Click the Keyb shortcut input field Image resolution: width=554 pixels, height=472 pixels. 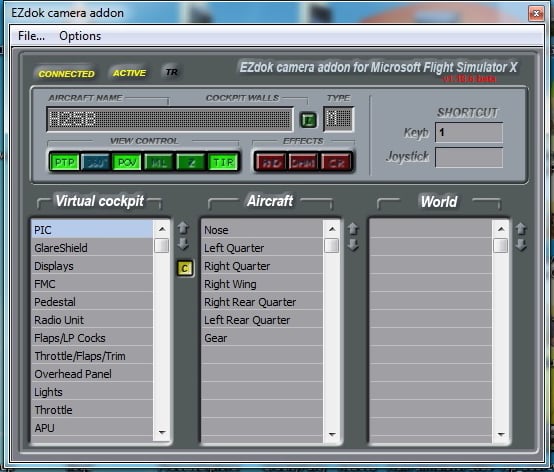coord(468,132)
